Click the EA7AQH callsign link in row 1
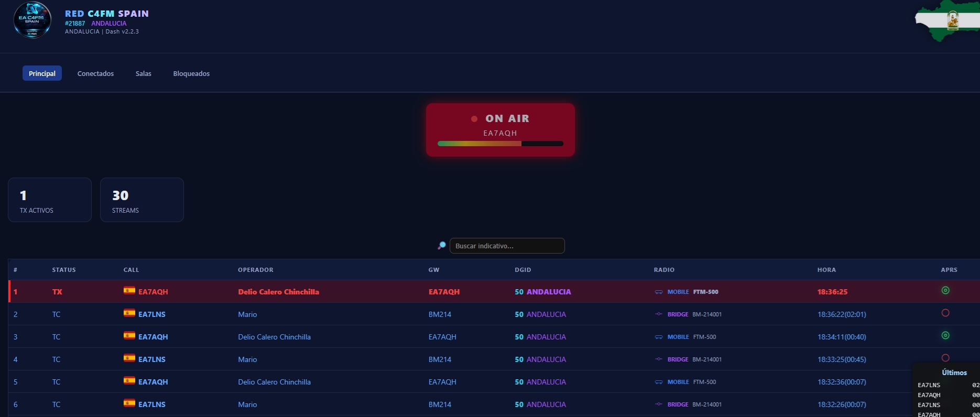 point(153,292)
